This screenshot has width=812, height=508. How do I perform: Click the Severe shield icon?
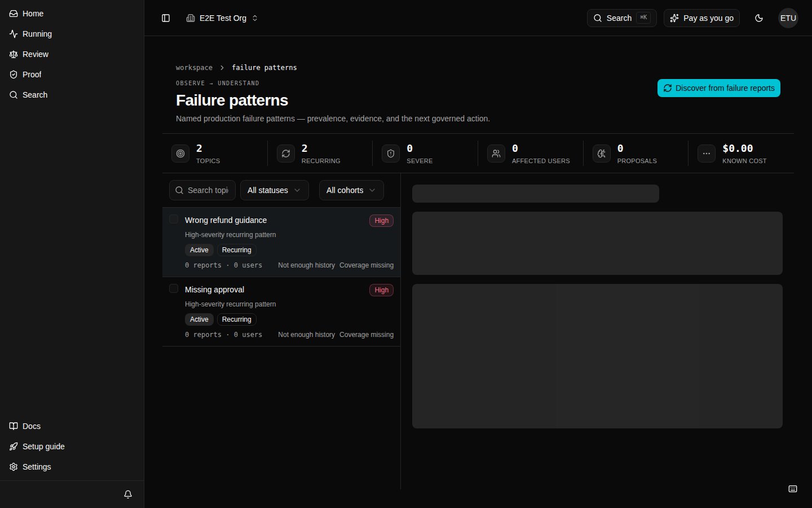point(391,154)
